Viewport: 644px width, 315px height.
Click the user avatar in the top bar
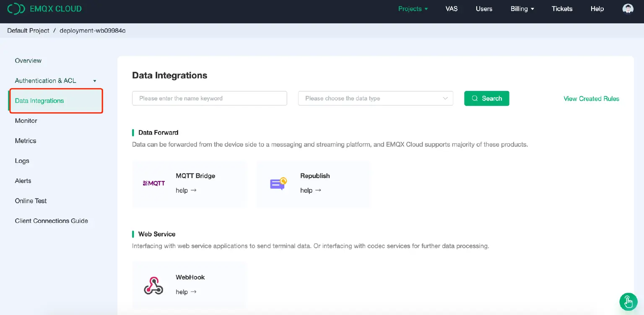point(628,8)
